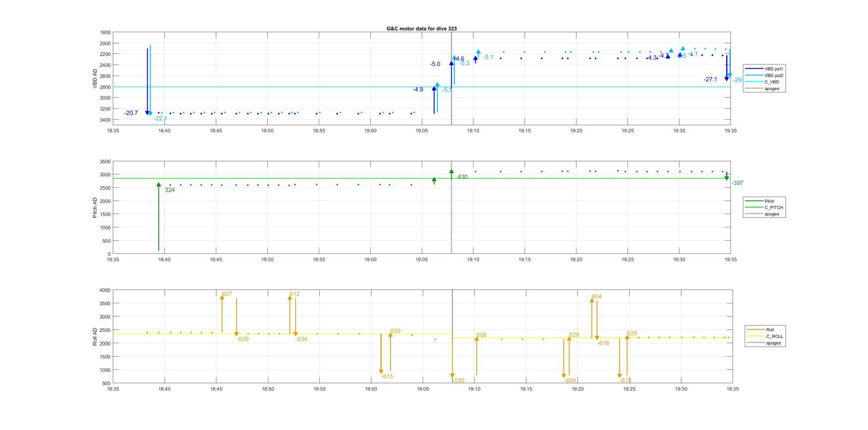Image resolution: width=868 pixels, height=430 pixels.
Task: Click the "Roll AD" y-axis label
Action: click(95, 336)
